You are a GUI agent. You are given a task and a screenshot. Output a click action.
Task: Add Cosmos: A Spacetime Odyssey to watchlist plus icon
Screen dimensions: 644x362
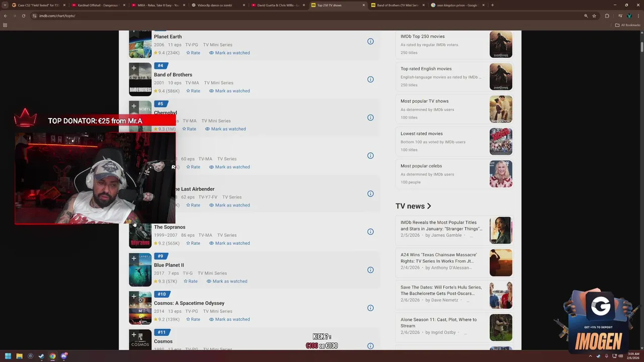pyautogui.click(x=134, y=297)
